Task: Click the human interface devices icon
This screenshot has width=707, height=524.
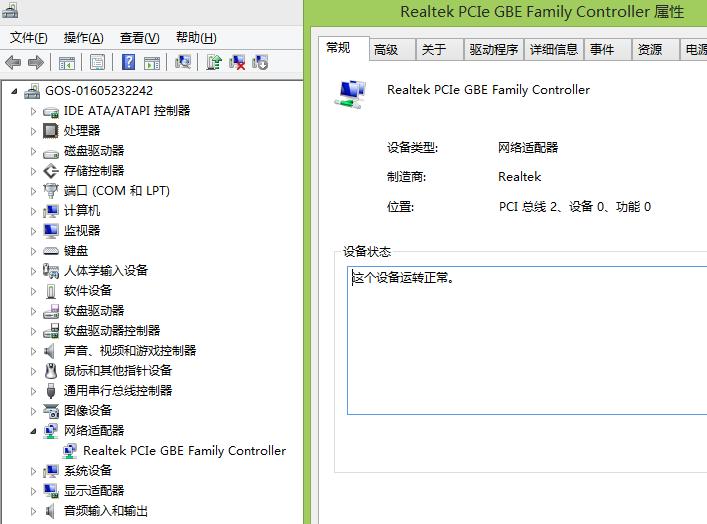Action: pyautogui.click(x=50, y=271)
